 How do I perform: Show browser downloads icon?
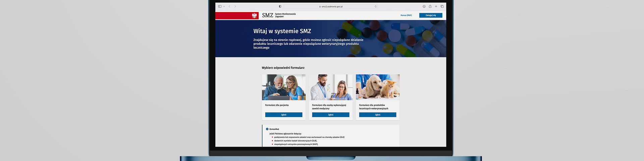424,6
